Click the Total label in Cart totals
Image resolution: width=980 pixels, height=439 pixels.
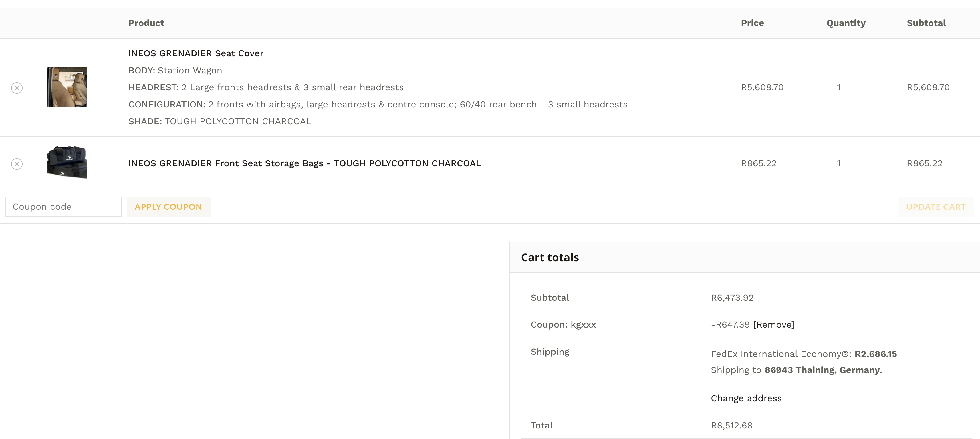pos(542,425)
